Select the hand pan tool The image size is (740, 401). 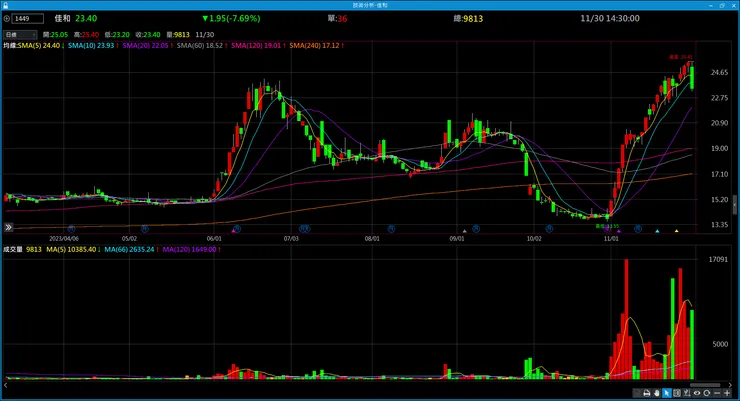pos(656,393)
